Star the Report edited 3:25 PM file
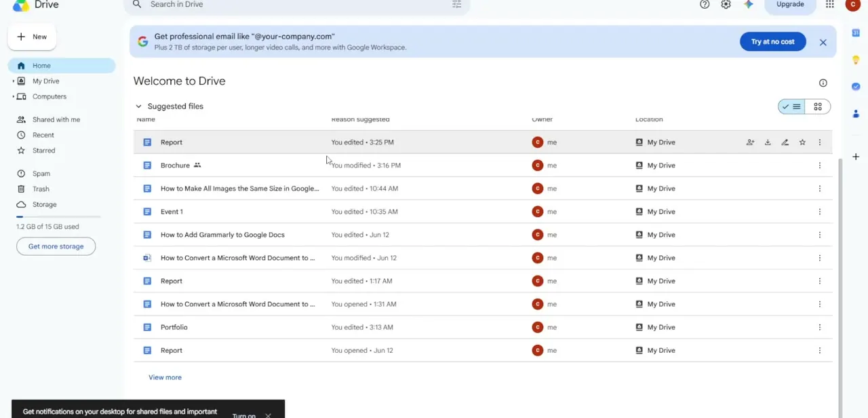Image resolution: width=868 pixels, height=418 pixels. (802, 142)
